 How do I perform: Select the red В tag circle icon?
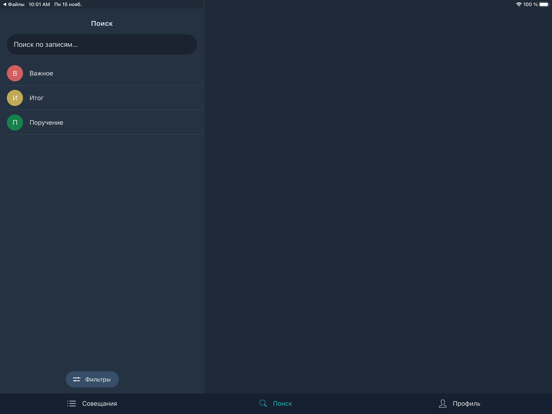pyautogui.click(x=15, y=73)
